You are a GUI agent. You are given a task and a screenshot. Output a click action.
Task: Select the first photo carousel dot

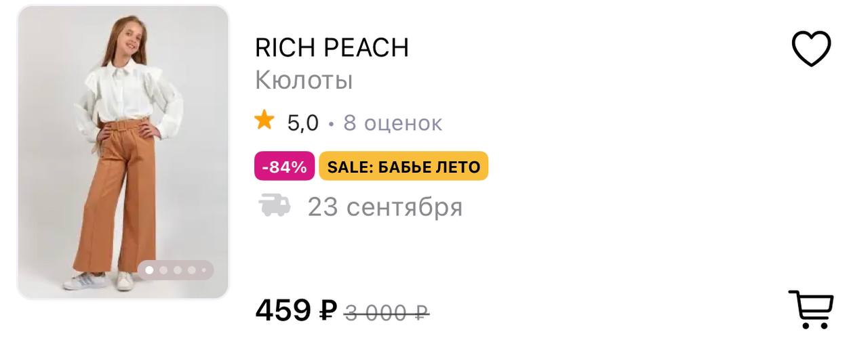point(149,270)
